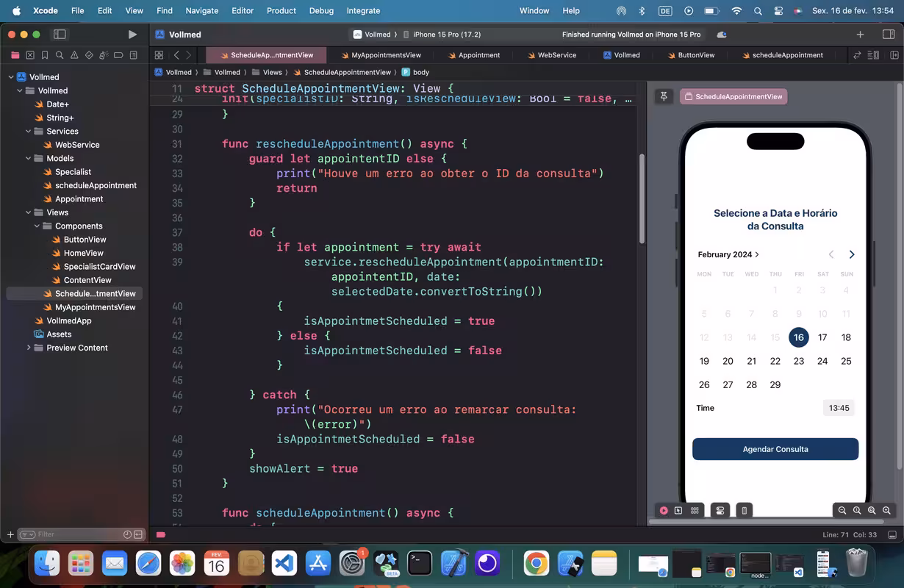Image resolution: width=904 pixels, height=588 pixels.
Task: Show the project navigator folder icon
Action: pyautogui.click(x=15, y=55)
